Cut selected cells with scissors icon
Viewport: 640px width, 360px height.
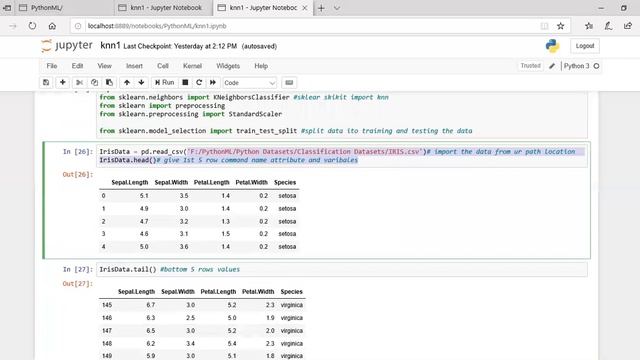[79, 82]
